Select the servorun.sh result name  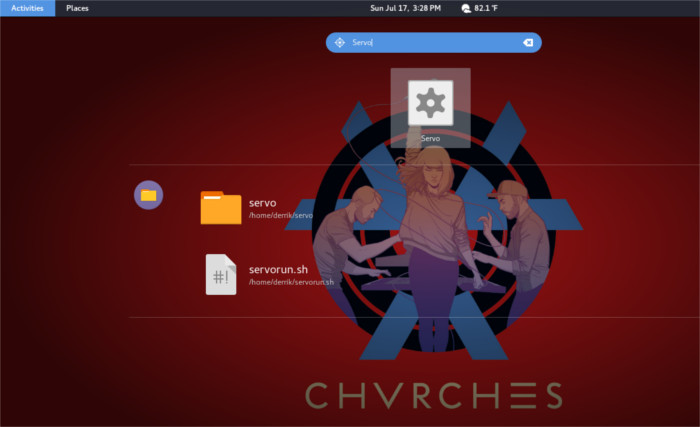point(278,269)
